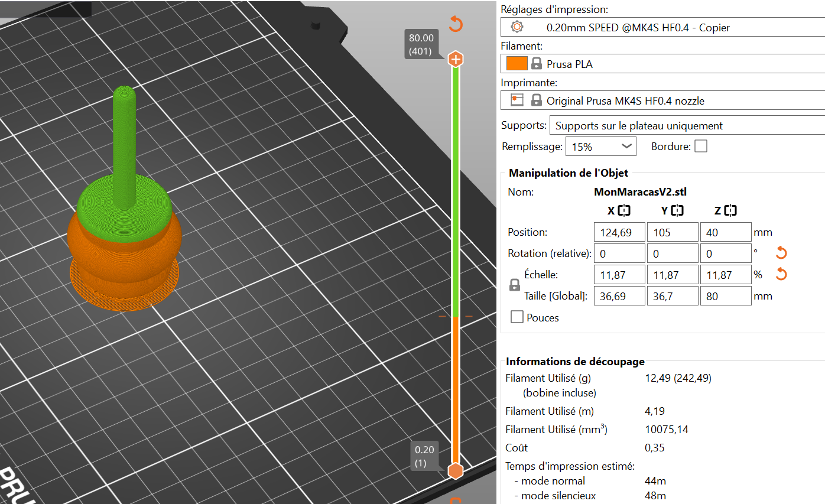Click the Taille X field 36,69
The height and width of the screenshot is (504, 825).
(619, 296)
